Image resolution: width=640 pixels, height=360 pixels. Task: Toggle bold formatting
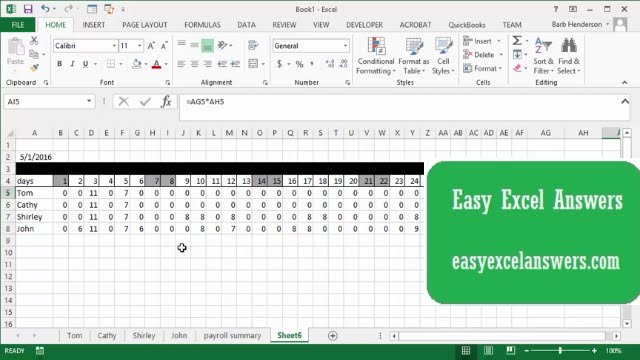(60, 64)
